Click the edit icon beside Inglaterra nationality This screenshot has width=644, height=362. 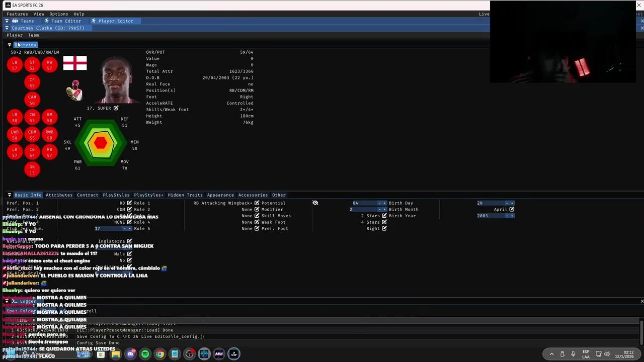click(129, 241)
